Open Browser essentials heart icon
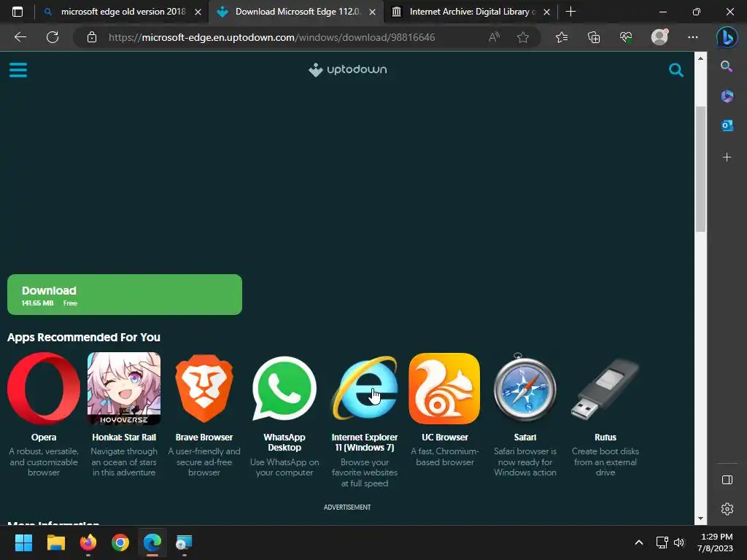 click(x=626, y=37)
